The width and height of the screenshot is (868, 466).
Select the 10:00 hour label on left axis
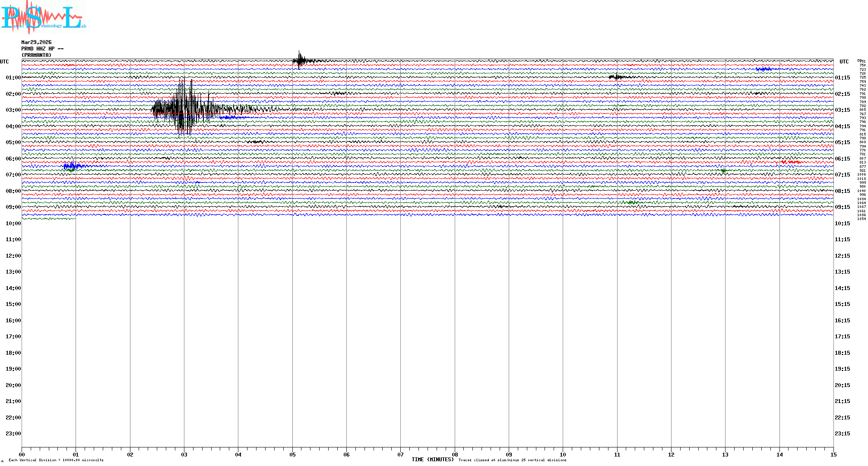(x=13, y=224)
